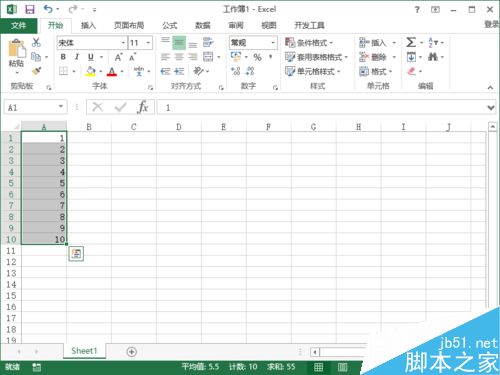Select the Format Painter brush
The height and width of the screenshot is (375, 500).
tap(36, 71)
